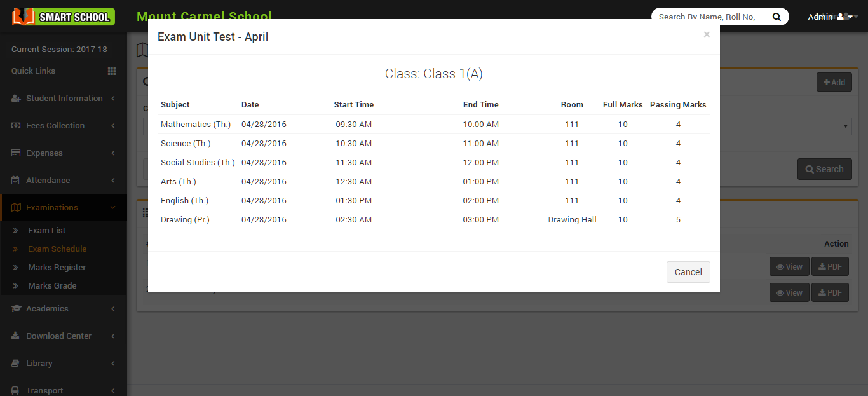Click the Student Information sidebar icon

pos(16,99)
